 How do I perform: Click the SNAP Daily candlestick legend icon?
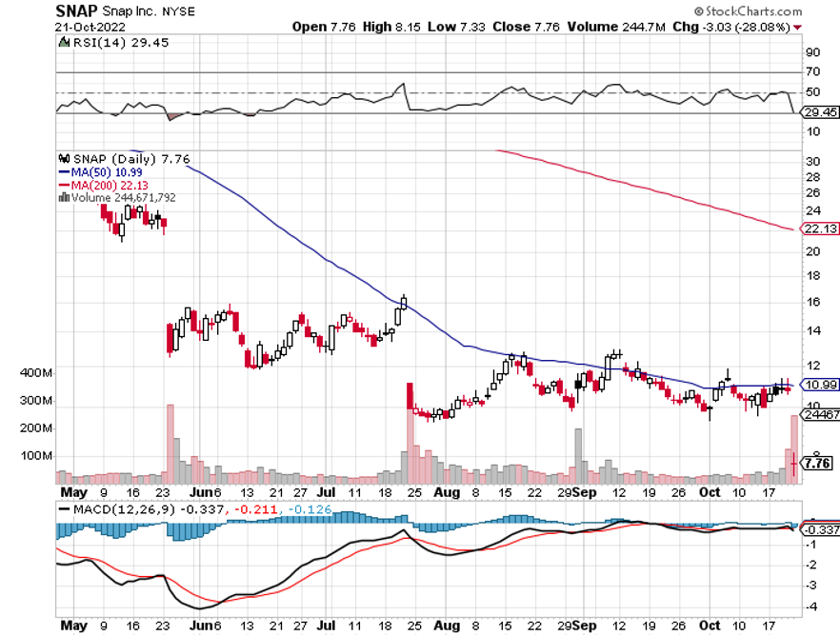click(65, 158)
